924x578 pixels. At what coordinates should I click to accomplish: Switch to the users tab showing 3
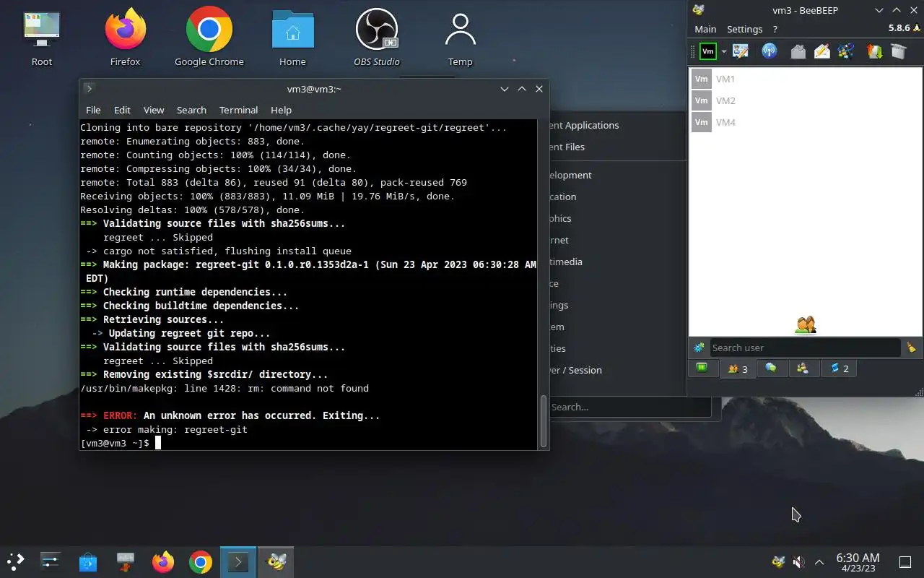click(x=738, y=368)
